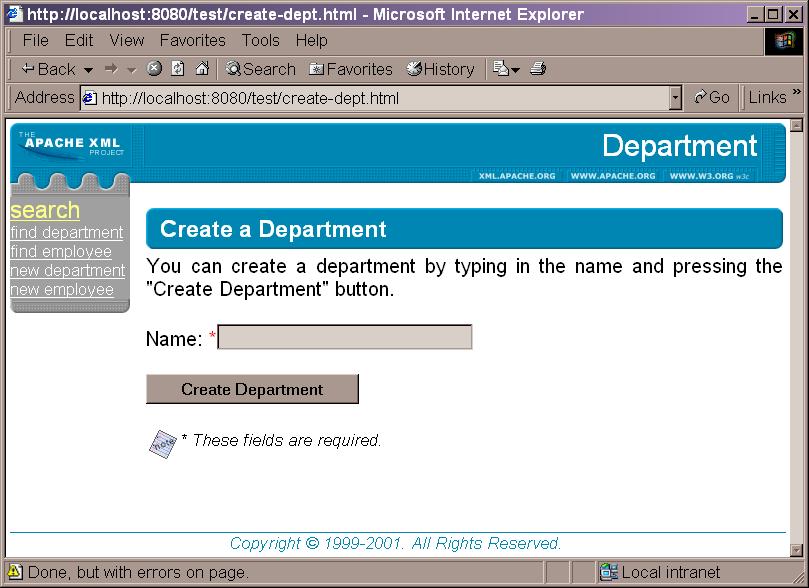Open the address bar dropdown list

(x=676, y=97)
